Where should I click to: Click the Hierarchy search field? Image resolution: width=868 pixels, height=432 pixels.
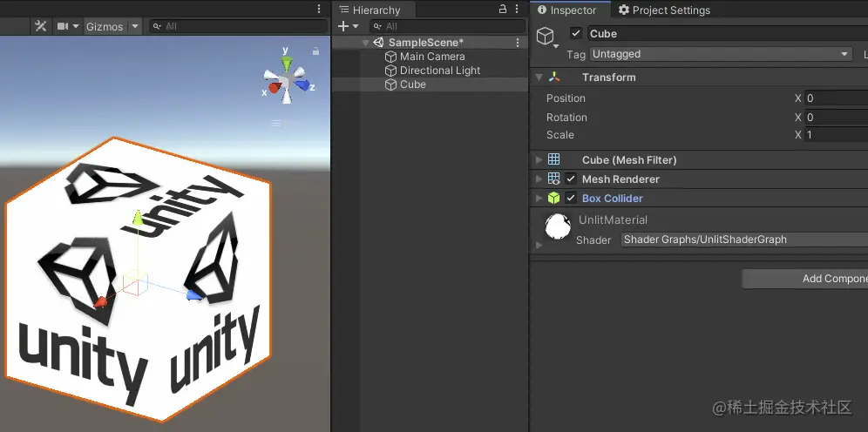point(447,26)
